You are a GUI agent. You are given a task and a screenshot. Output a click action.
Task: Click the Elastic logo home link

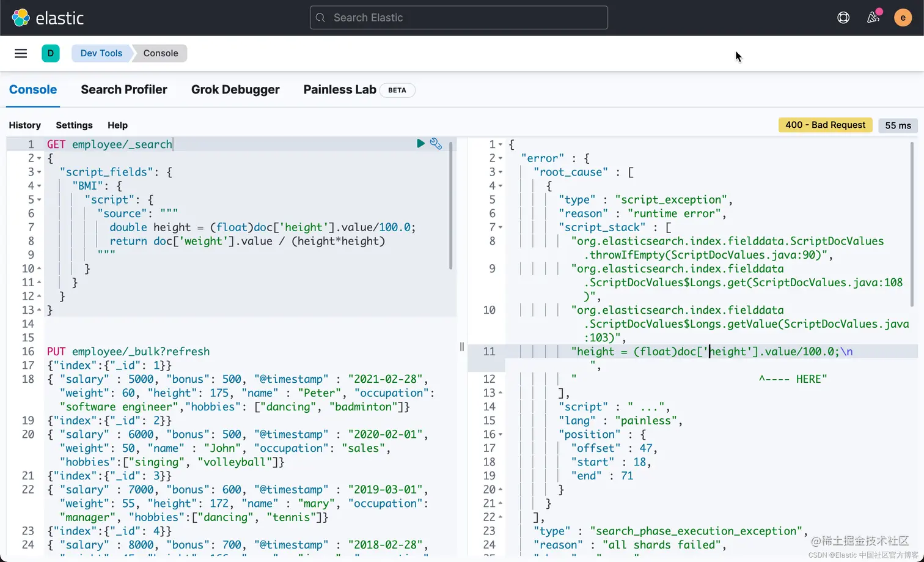point(48,18)
